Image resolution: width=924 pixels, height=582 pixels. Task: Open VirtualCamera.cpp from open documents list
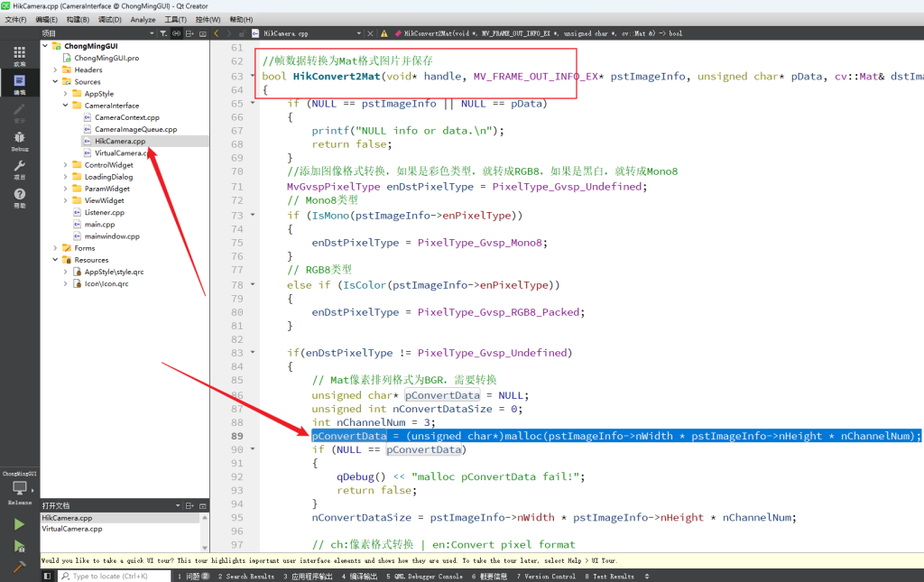point(72,529)
